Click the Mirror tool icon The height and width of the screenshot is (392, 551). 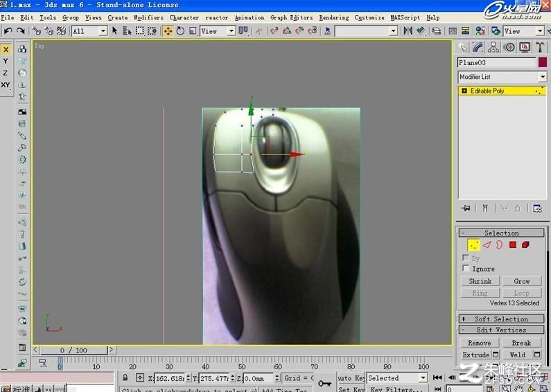408,31
